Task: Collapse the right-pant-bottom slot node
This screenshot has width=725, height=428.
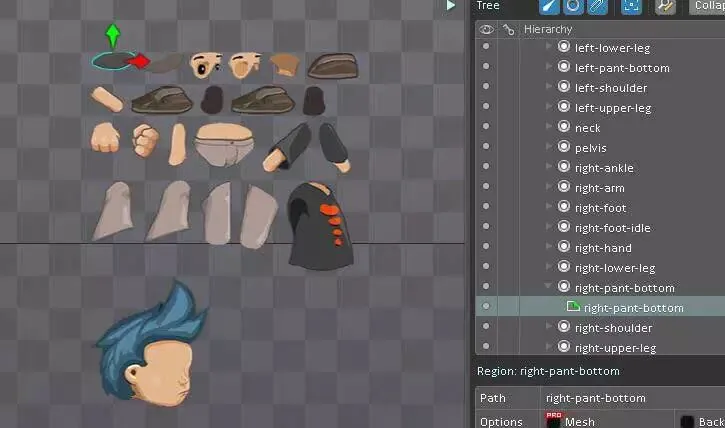Action: click(x=548, y=287)
